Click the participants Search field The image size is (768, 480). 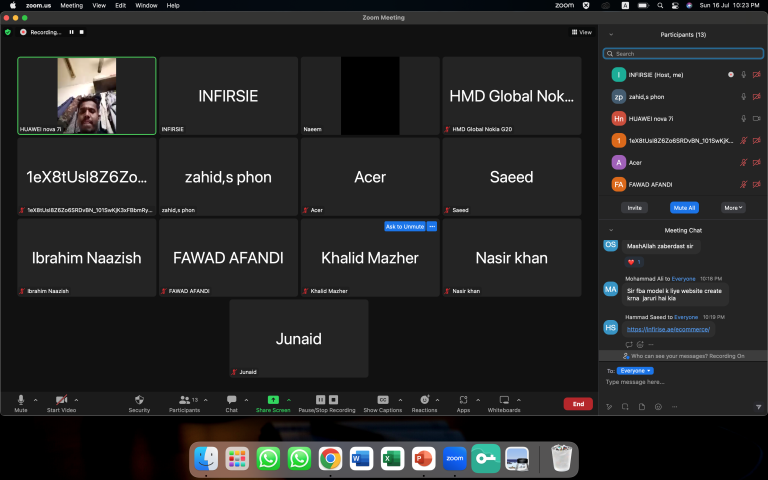683,54
